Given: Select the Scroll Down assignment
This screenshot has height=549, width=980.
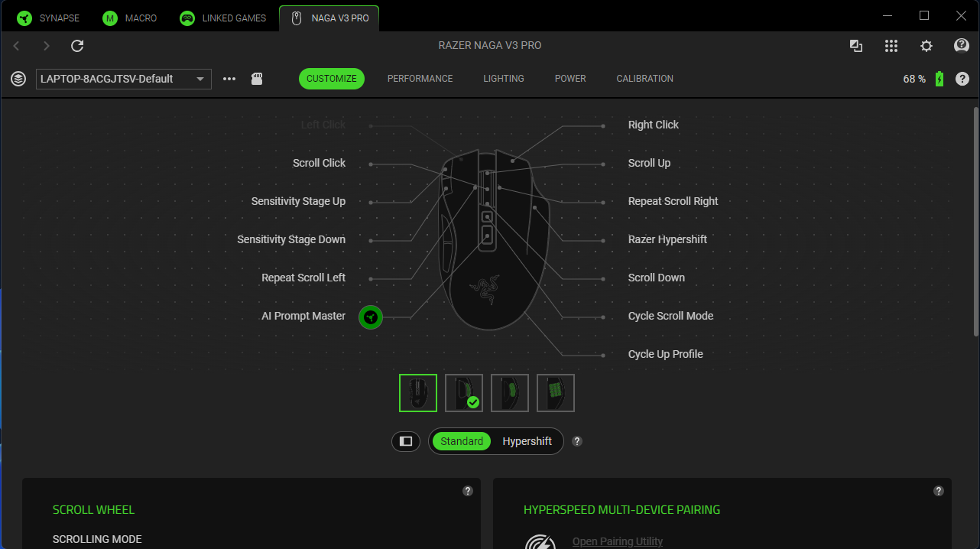Looking at the screenshot, I should coord(657,278).
